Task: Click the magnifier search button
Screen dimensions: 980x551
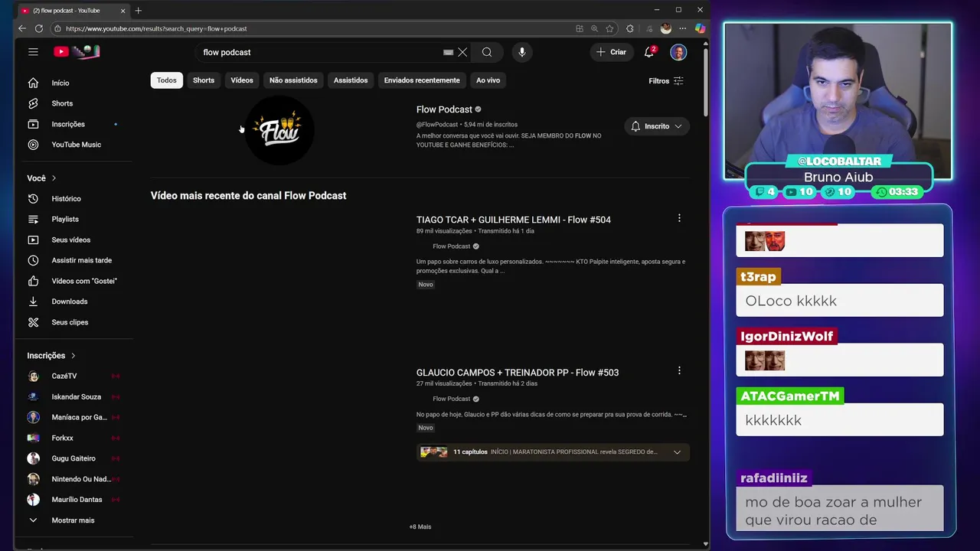Action: [487, 52]
